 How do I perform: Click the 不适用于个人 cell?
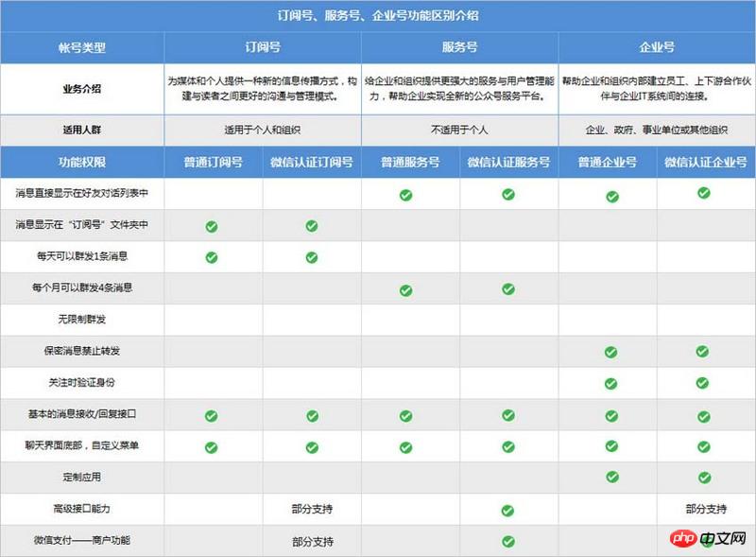pos(459,130)
